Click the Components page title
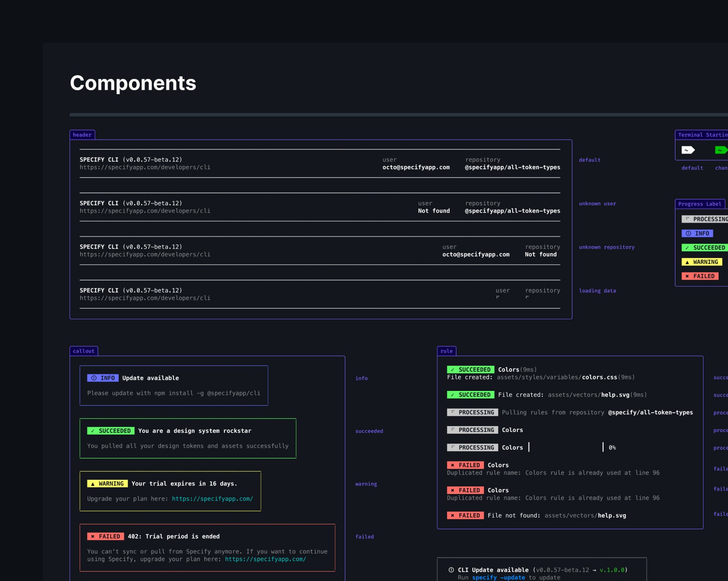728x581 pixels. point(133,83)
